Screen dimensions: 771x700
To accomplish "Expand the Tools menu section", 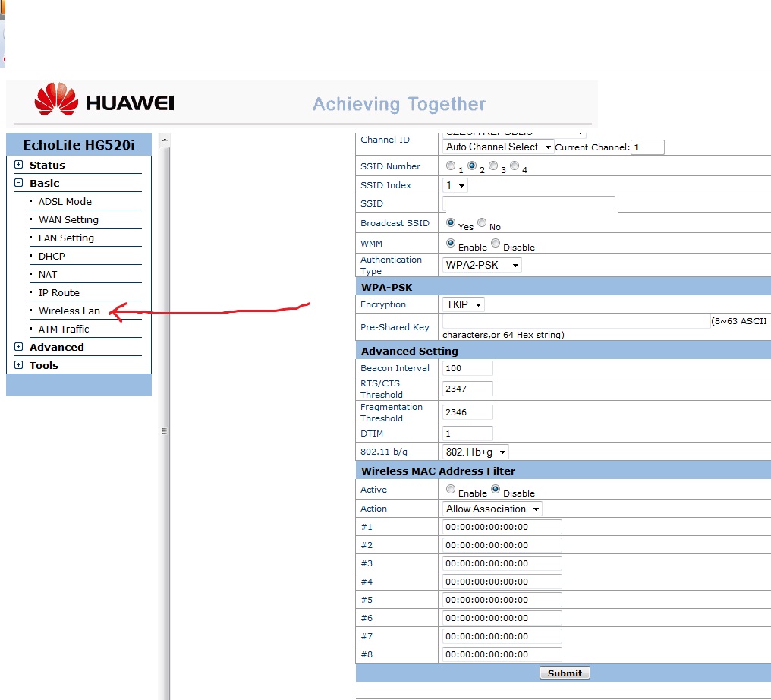I will point(19,365).
